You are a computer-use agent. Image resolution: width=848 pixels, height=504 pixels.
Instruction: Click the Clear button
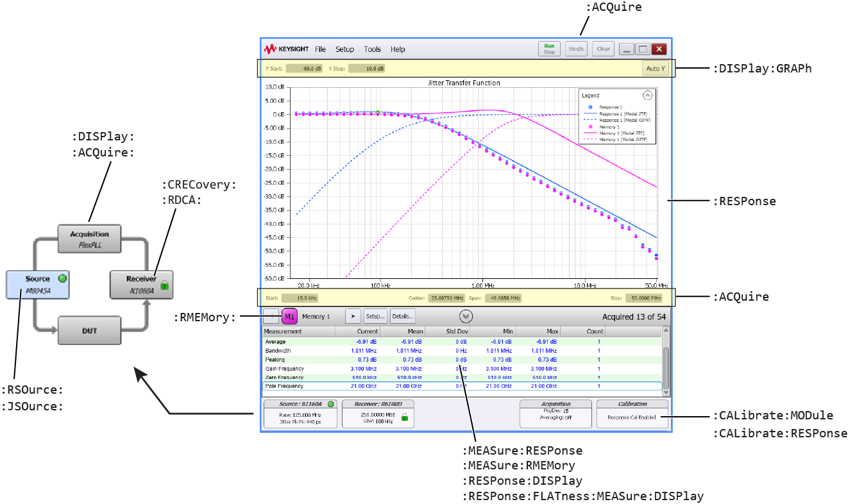coord(603,49)
